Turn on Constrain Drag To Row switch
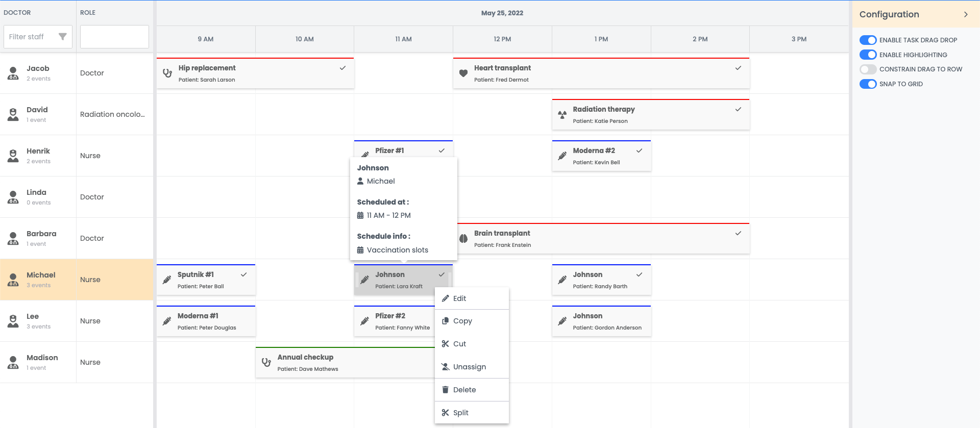The image size is (980, 428). coord(868,69)
